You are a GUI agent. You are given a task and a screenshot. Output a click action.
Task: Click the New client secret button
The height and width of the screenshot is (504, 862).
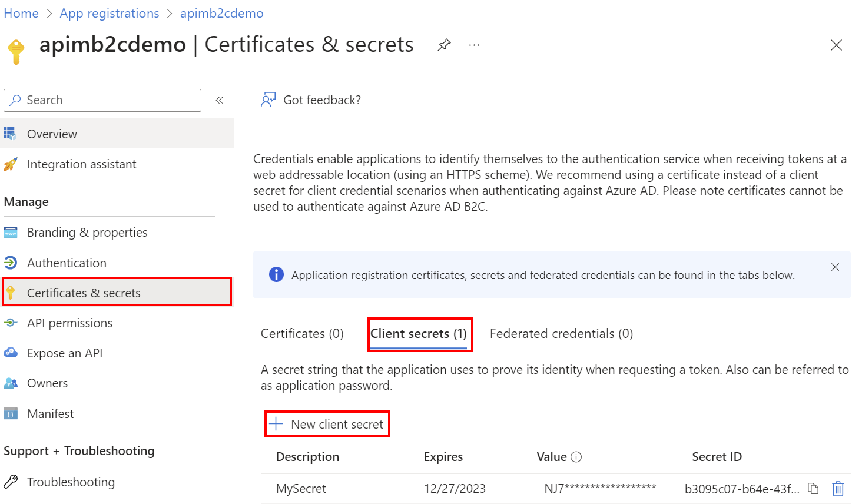pyautogui.click(x=327, y=423)
